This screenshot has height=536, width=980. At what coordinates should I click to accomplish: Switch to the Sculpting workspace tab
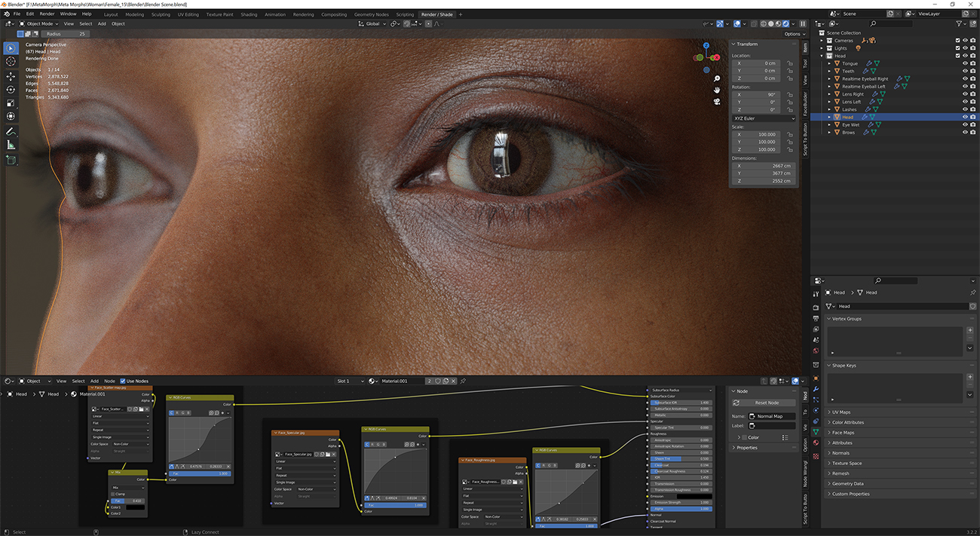coord(161,14)
